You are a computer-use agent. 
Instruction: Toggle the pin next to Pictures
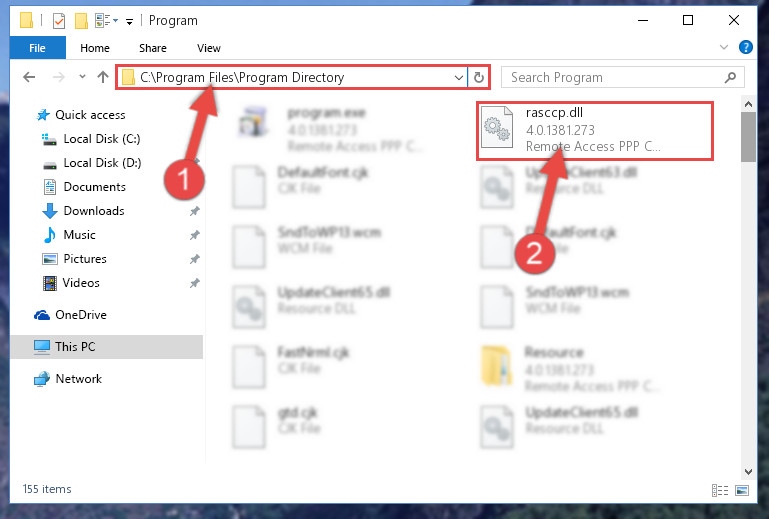[x=195, y=259]
